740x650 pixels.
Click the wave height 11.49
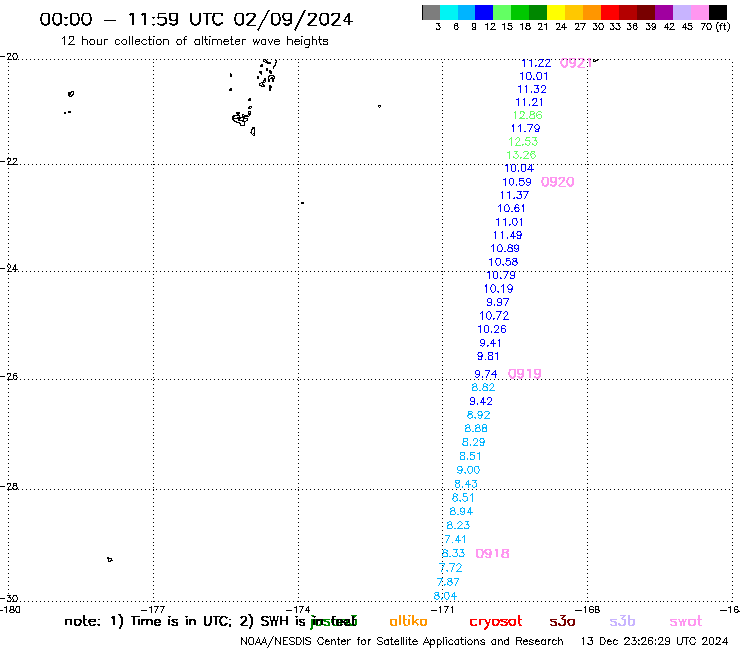point(507,236)
